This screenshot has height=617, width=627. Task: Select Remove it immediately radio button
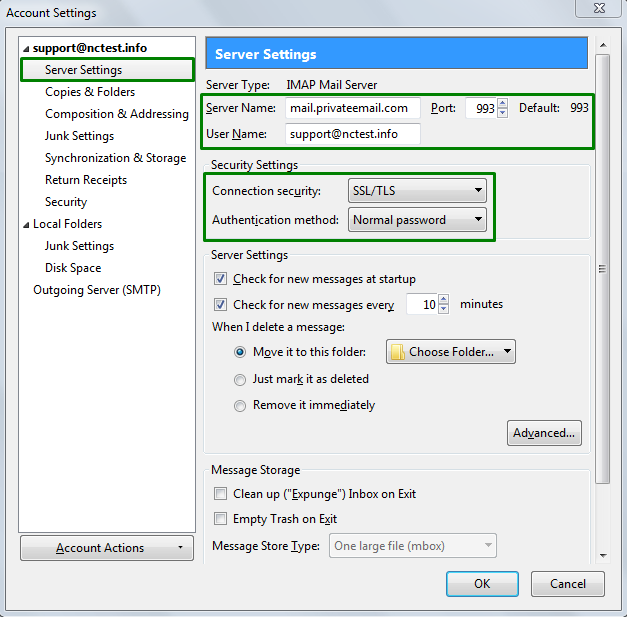[x=240, y=406]
